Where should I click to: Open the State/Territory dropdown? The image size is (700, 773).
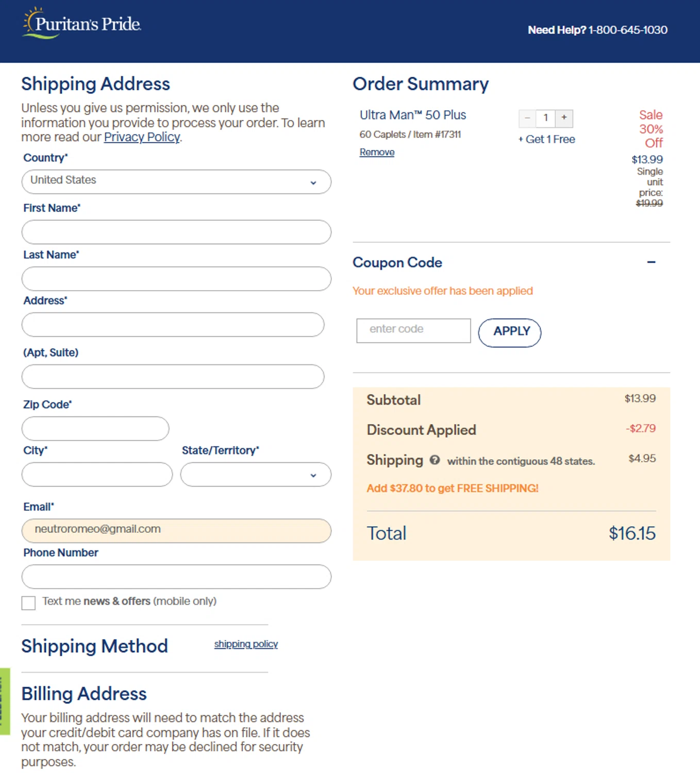coord(256,474)
